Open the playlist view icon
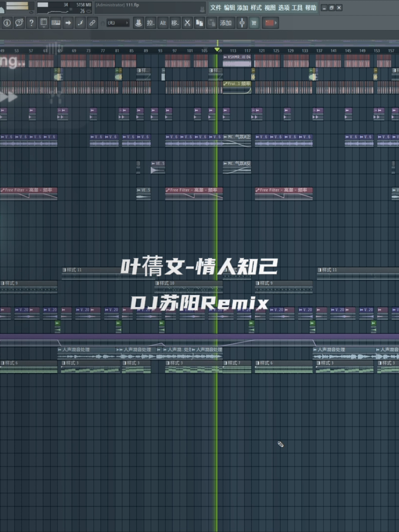Image resolution: width=399 pixels, height=532 pixels. tap(43, 23)
